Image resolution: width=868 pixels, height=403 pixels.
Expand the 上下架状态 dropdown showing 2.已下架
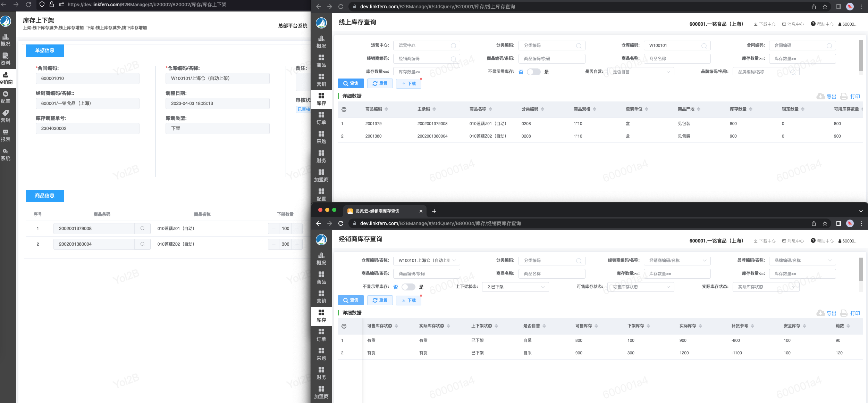[515, 287]
